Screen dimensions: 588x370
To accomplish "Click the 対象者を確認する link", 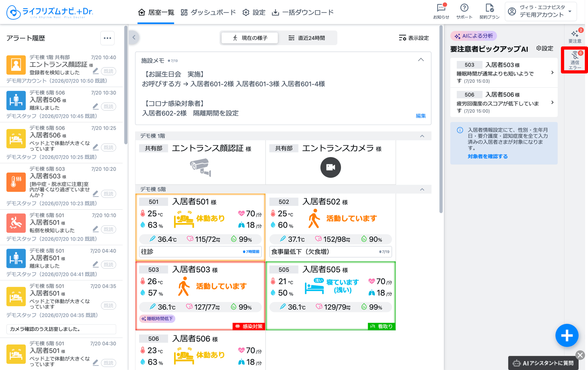I will pyautogui.click(x=487, y=156).
